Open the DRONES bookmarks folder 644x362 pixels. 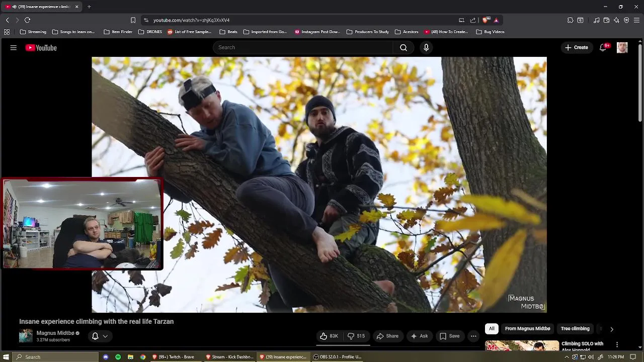[150, 32]
